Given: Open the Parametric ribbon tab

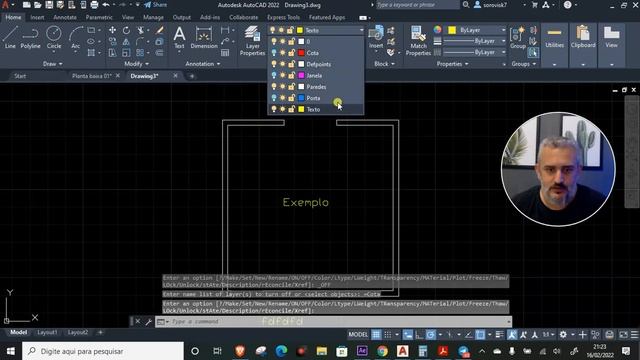Looking at the screenshot, I should 99,17.
